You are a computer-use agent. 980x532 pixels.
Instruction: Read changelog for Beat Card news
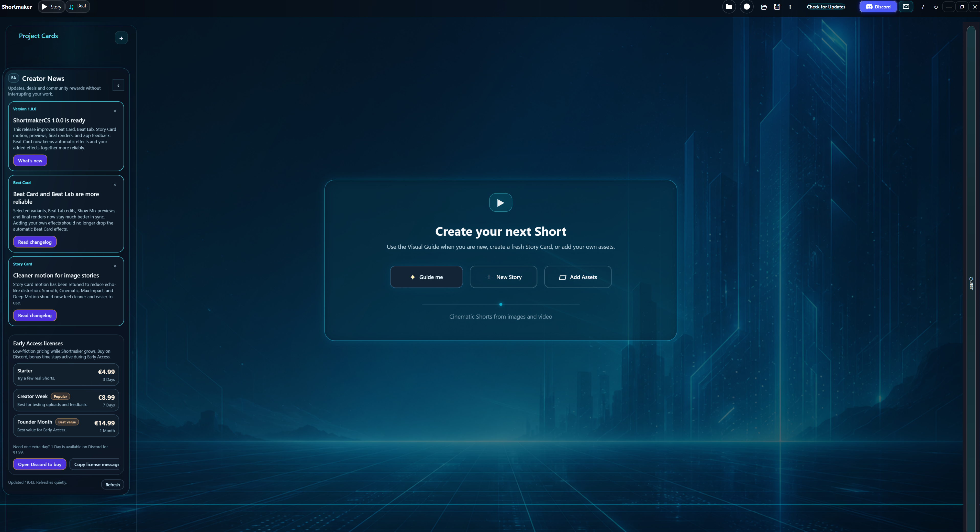(35, 242)
